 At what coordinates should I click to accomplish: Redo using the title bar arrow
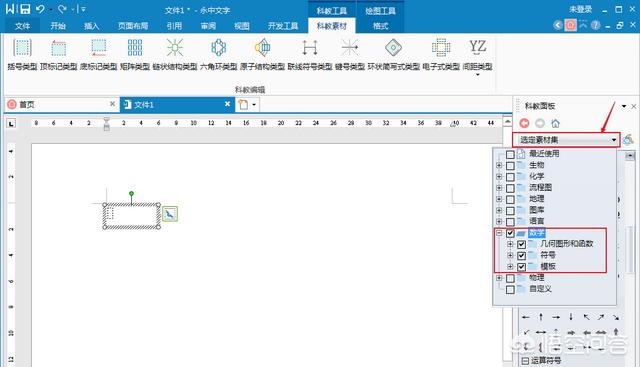[x=62, y=9]
